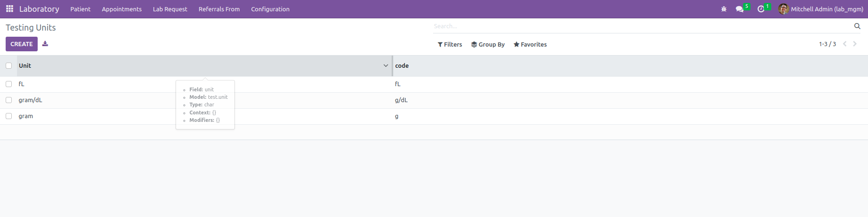Go to the next page arrow

(855, 44)
